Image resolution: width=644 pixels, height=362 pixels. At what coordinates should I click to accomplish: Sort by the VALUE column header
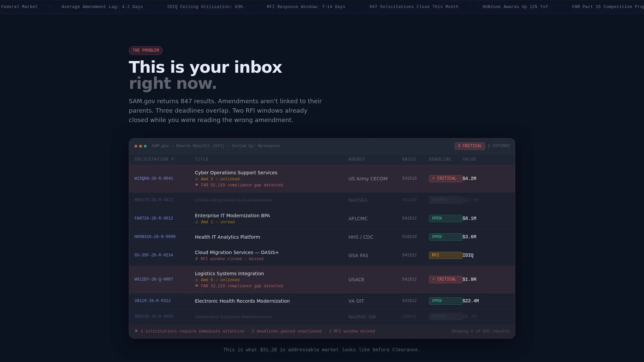coord(469,160)
